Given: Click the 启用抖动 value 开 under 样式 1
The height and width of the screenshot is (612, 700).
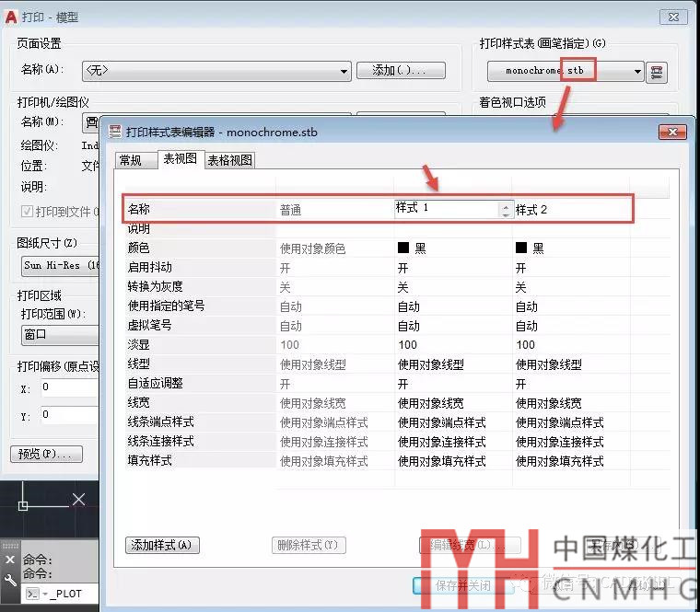Looking at the screenshot, I should point(403,268).
